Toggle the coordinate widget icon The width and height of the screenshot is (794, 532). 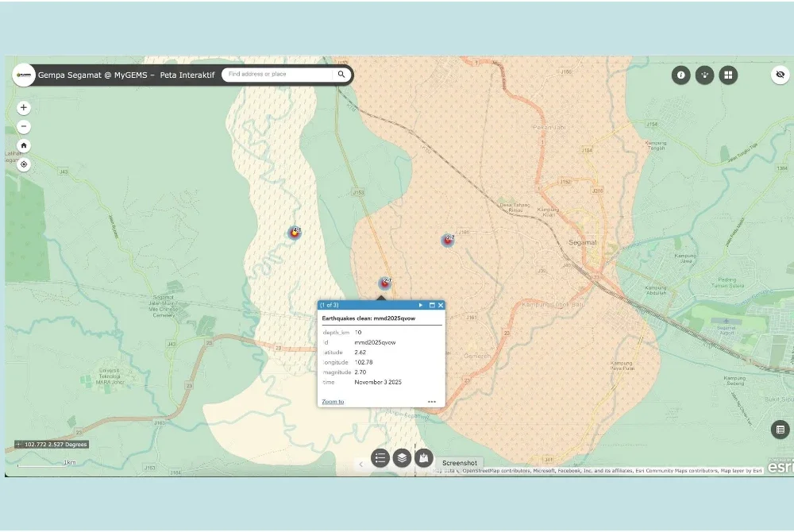19,445
